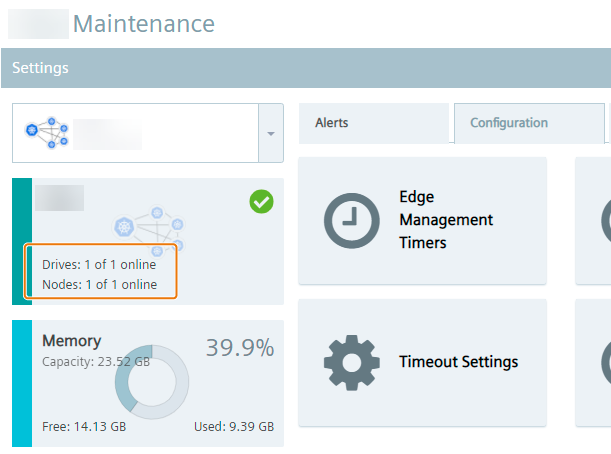611x454 pixels.
Task: Click the partially visible icon right of Edge Management Timers
Action: (x=605, y=220)
